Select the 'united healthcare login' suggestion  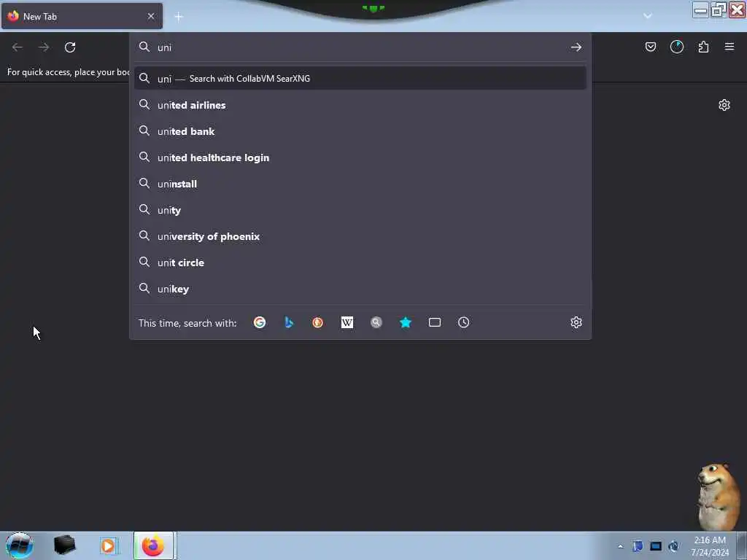tap(360, 157)
